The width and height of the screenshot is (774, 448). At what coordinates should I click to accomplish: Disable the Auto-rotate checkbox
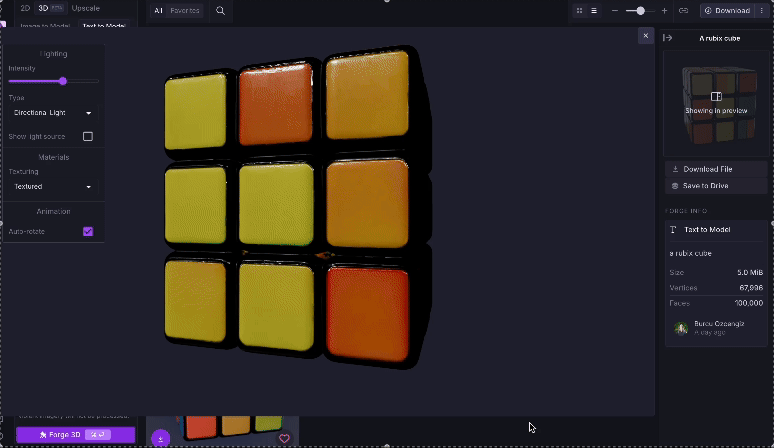pyautogui.click(x=88, y=231)
